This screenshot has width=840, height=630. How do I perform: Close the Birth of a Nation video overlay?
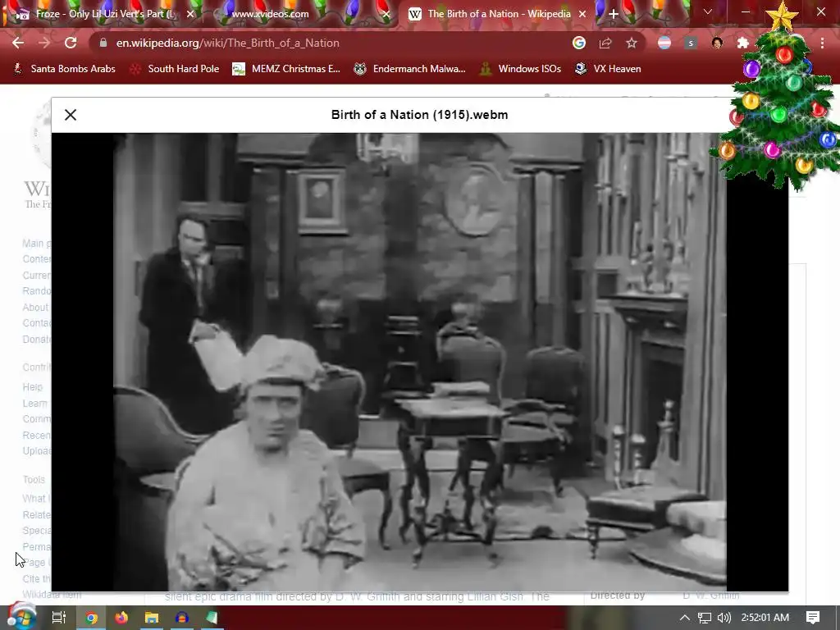[x=71, y=115]
